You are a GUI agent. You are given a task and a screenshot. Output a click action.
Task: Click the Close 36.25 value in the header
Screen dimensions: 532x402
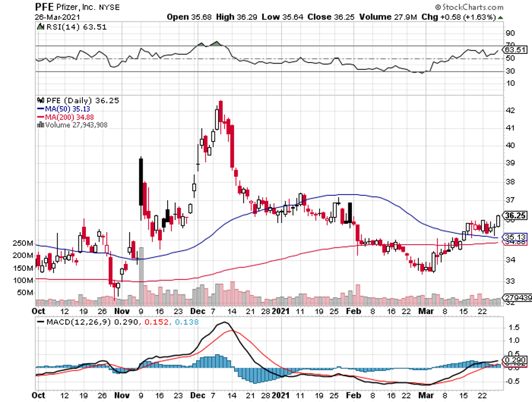pyautogui.click(x=331, y=17)
